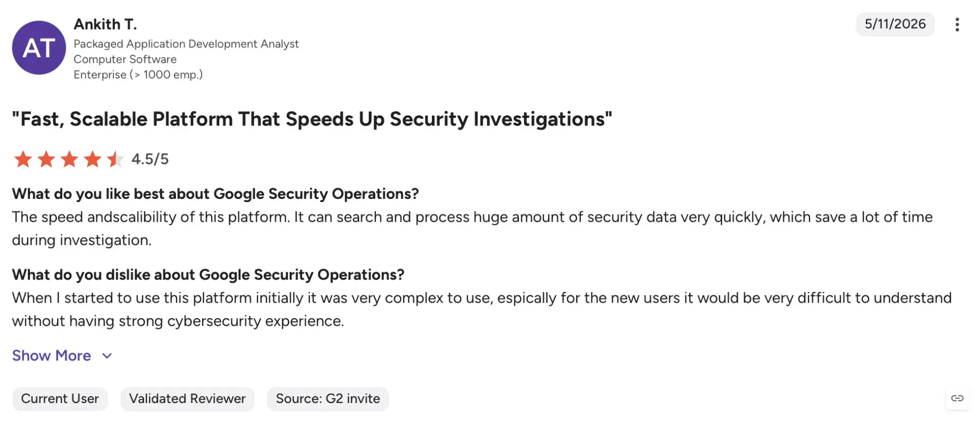Viewport: 980px width, 428px height.
Task: Click the 'like best' question heading
Action: (215, 194)
